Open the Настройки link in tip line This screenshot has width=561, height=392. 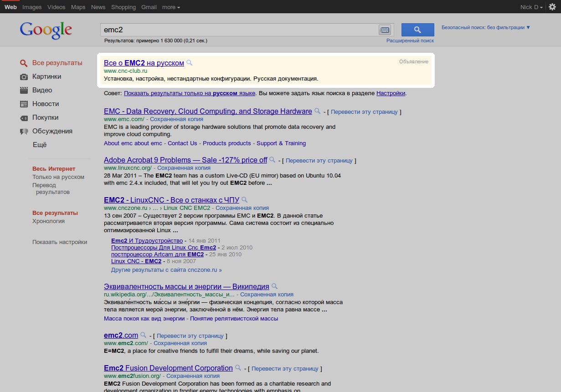point(391,93)
